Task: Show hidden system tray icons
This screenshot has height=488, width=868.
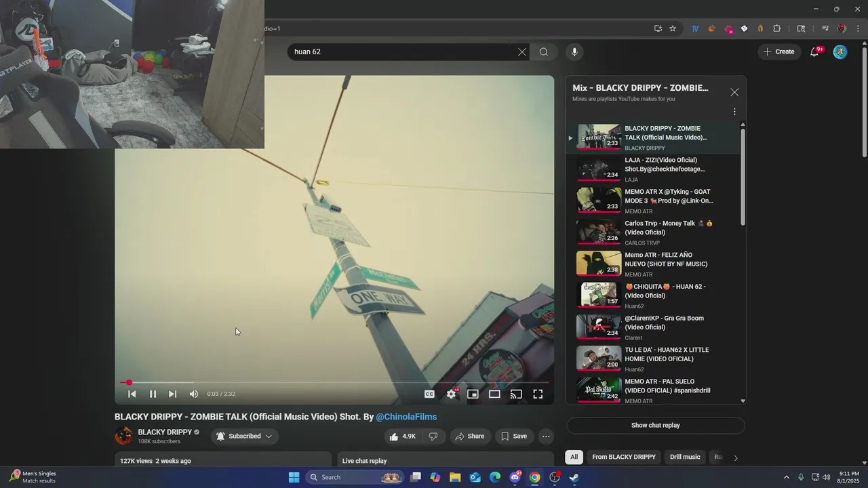Action: (x=787, y=477)
